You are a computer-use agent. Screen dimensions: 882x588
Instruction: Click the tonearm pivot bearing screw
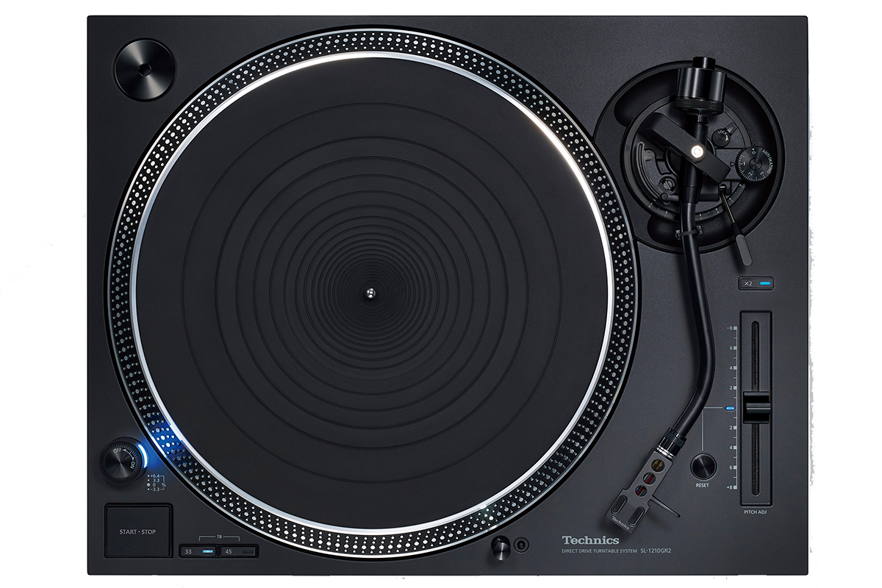click(695, 151)
